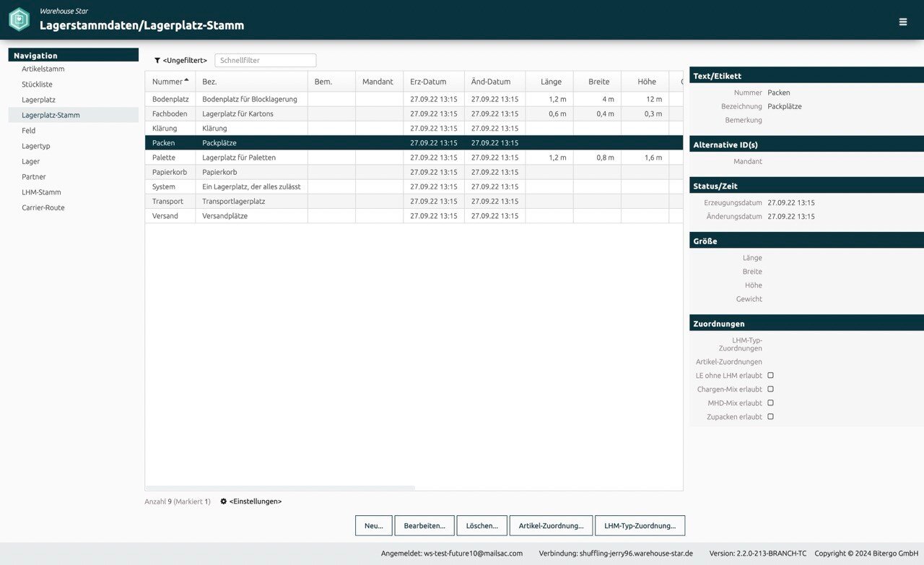Click 'Ein Lagerplatz, der alles zulässt' cell

pos(251,186)
